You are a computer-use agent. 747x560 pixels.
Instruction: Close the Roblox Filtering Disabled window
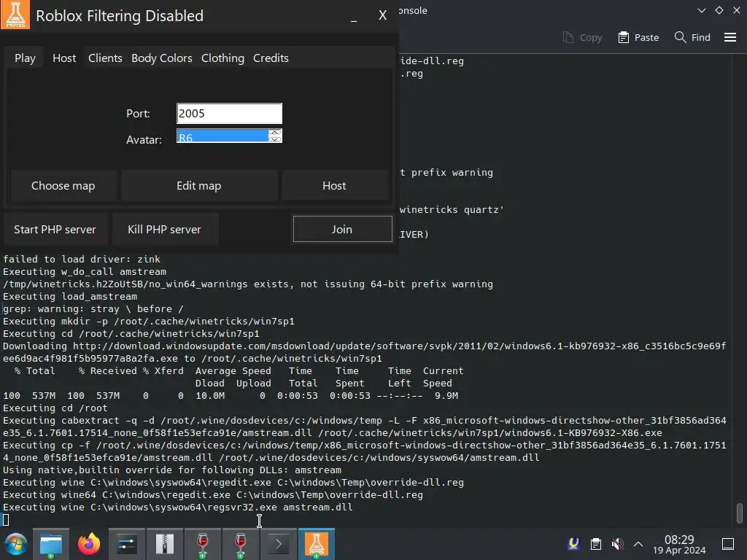point(382,15)
